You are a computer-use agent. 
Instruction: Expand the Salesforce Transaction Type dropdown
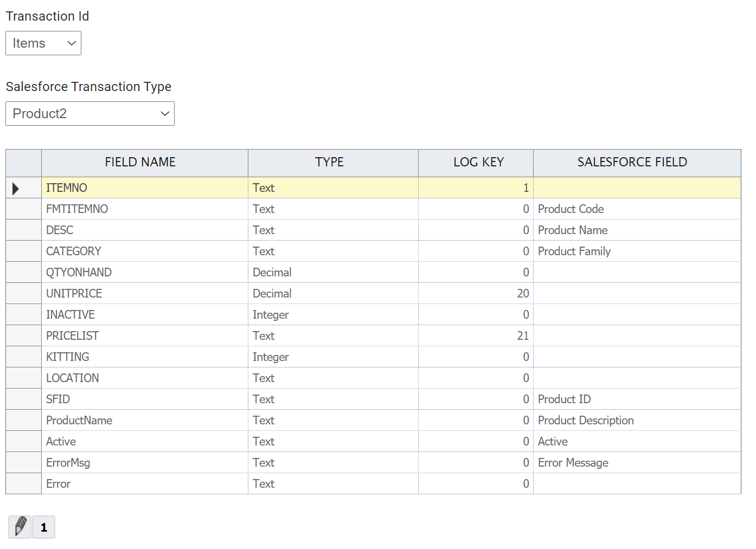pyautogui.click(x=90, y=114)
